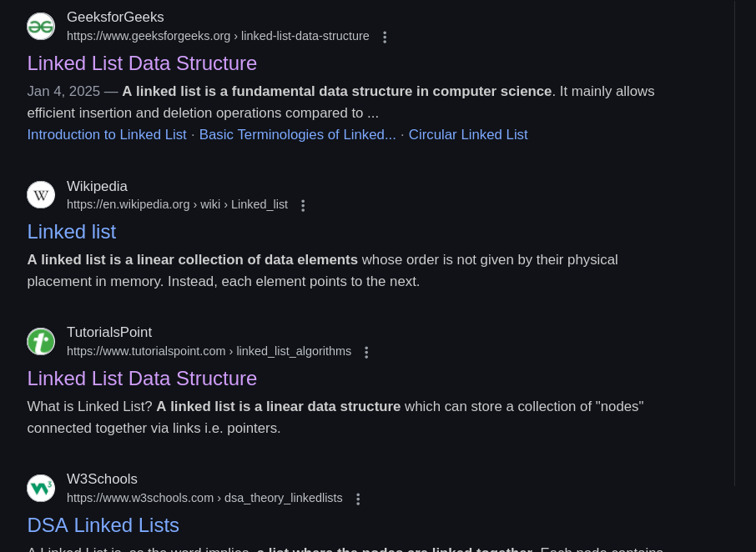Click the TutorialsPoint favicon logo
The width and height of the screenshot is (756, 552).
[41, 342]
